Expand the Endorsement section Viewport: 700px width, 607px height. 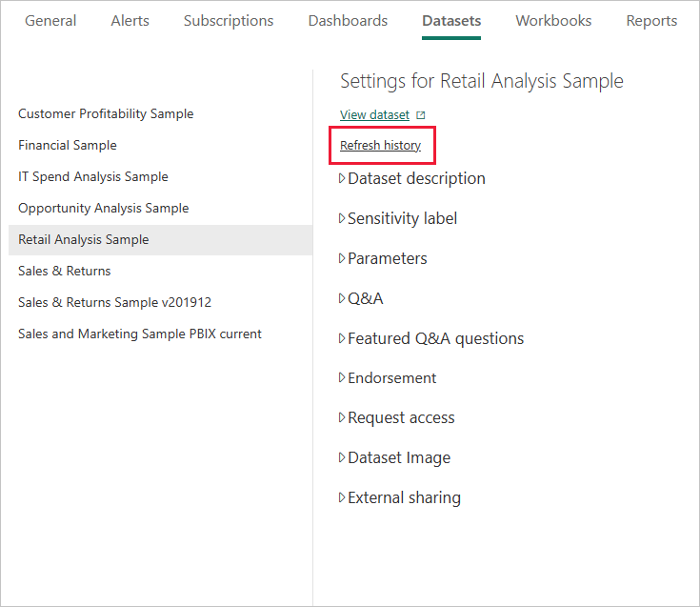[x=343, y=378]
